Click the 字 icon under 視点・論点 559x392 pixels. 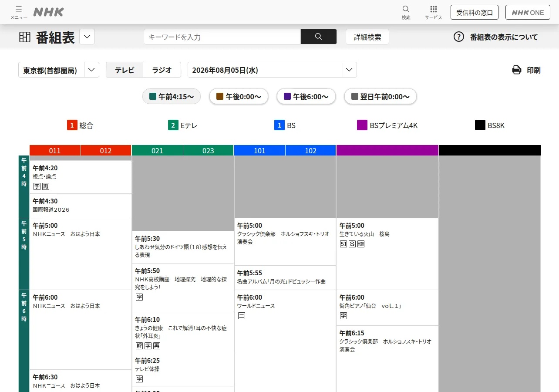point(37,186)
